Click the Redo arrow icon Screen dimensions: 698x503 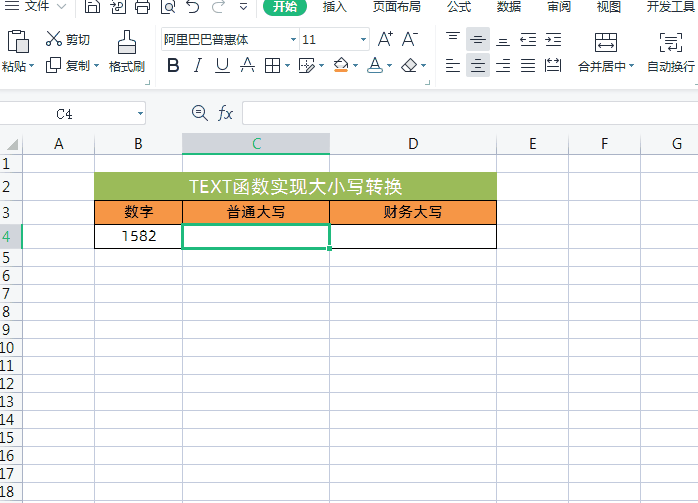[218, 6]
